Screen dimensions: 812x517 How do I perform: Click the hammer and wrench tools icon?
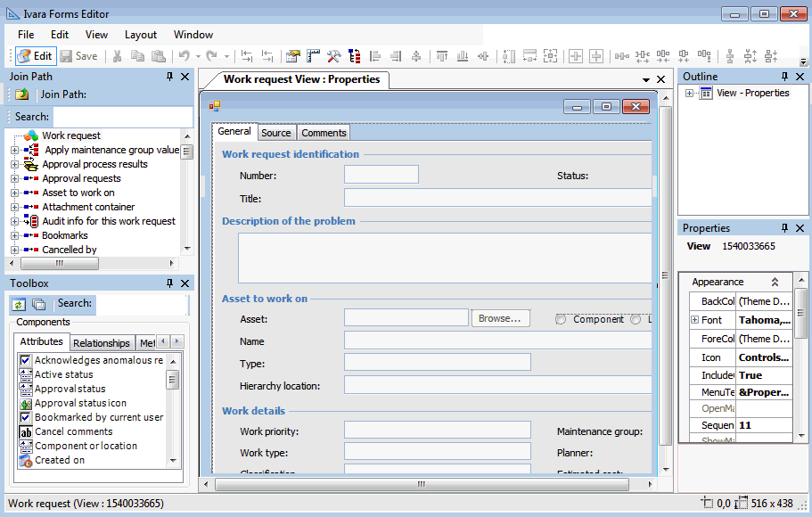333,56
